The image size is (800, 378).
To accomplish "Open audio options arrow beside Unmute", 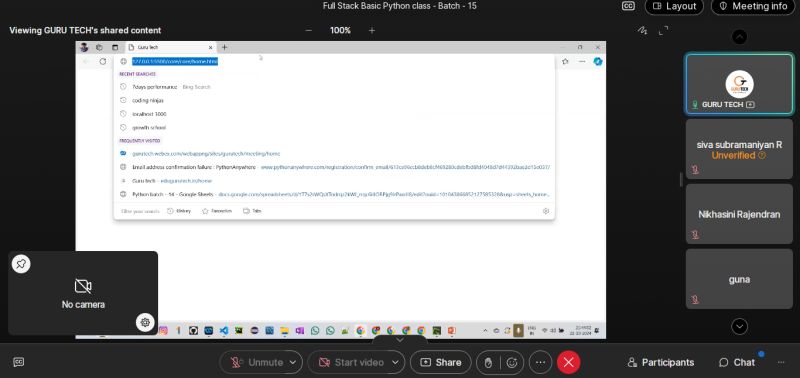I will point(293,362).
